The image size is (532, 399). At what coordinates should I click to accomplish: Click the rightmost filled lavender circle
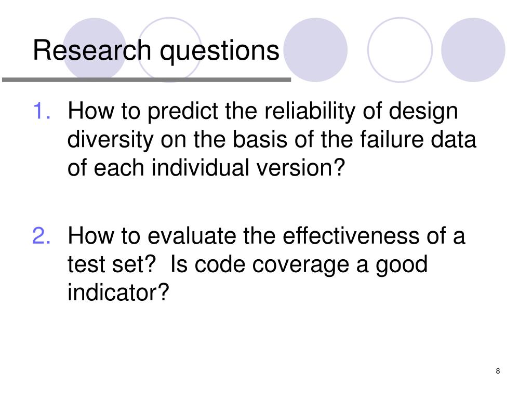click(x=473, y=49)
